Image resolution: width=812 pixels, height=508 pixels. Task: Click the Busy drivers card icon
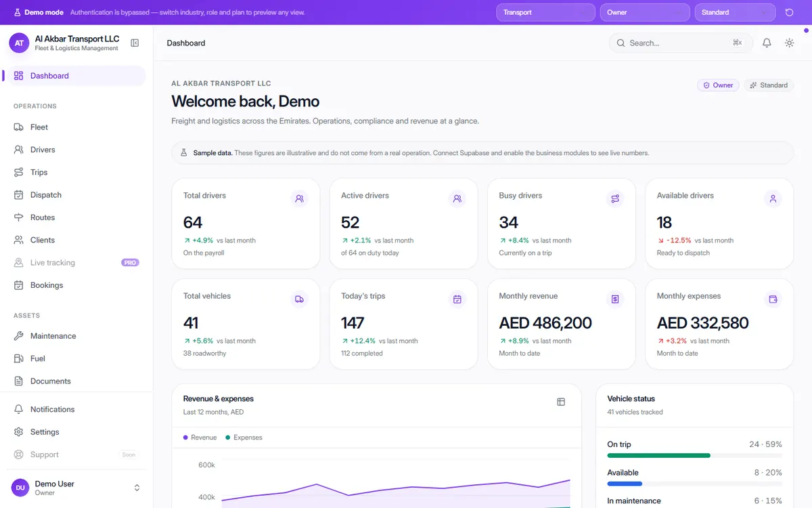pyautogui.click(x=615, y=199)
